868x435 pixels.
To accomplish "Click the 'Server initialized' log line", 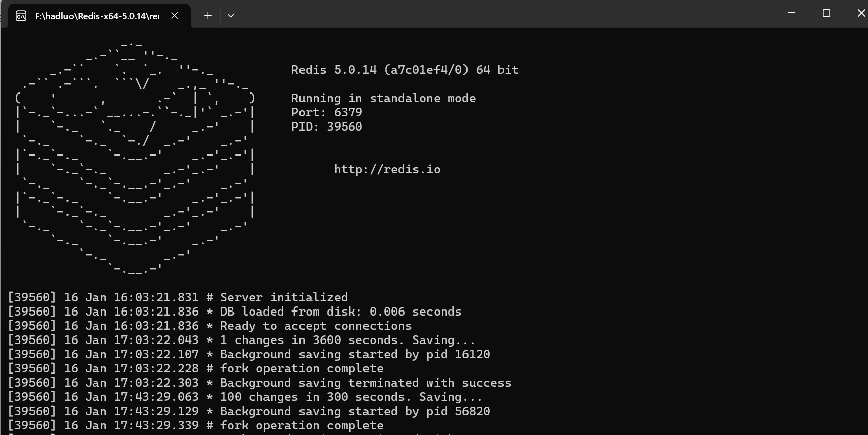I will click(x=178, y=297).
